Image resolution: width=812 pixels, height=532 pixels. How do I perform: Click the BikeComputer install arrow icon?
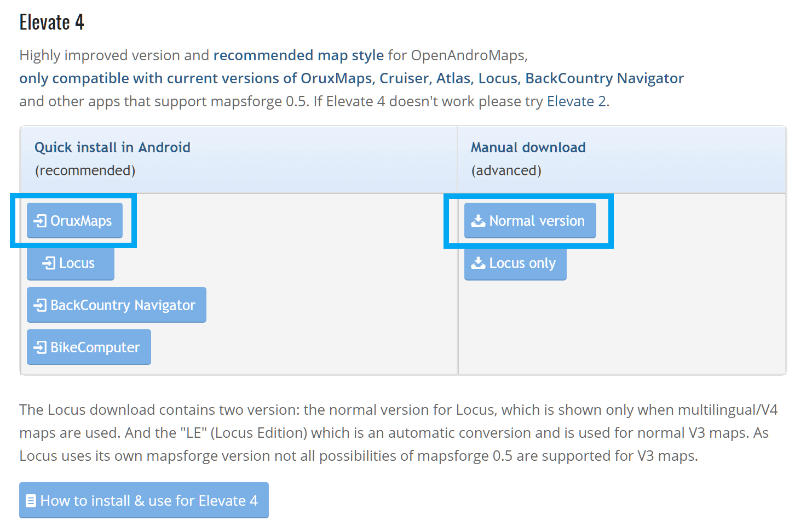(40, 347)
